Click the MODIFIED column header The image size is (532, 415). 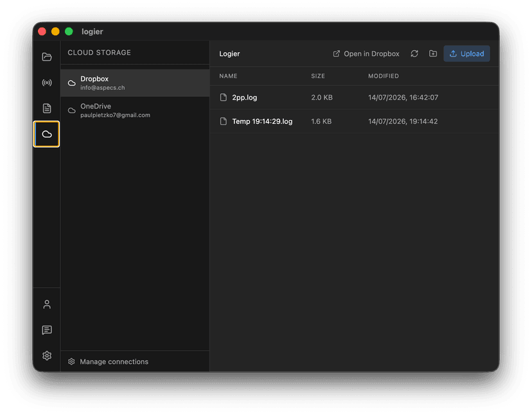coord(384,76)
